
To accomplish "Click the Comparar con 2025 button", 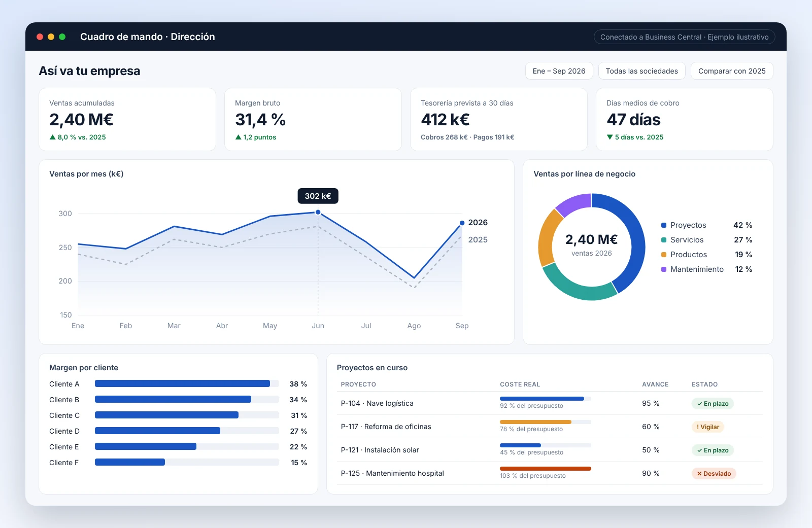I will [x=732, y=71].
